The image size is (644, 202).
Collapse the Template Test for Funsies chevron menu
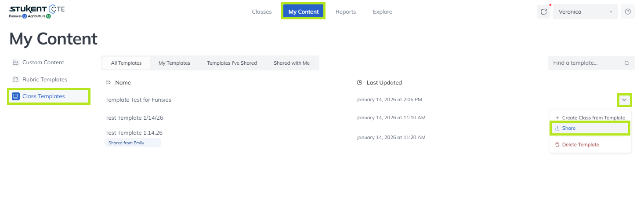tap(624, 100)
